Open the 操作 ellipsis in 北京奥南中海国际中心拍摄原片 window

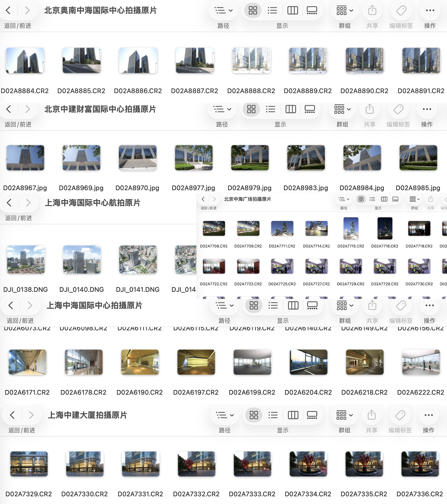(430, 11)
